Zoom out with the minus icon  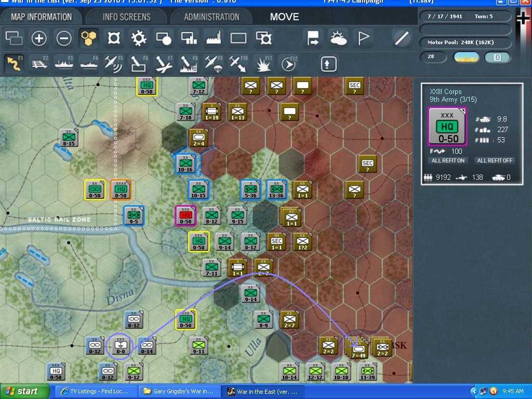64,38
